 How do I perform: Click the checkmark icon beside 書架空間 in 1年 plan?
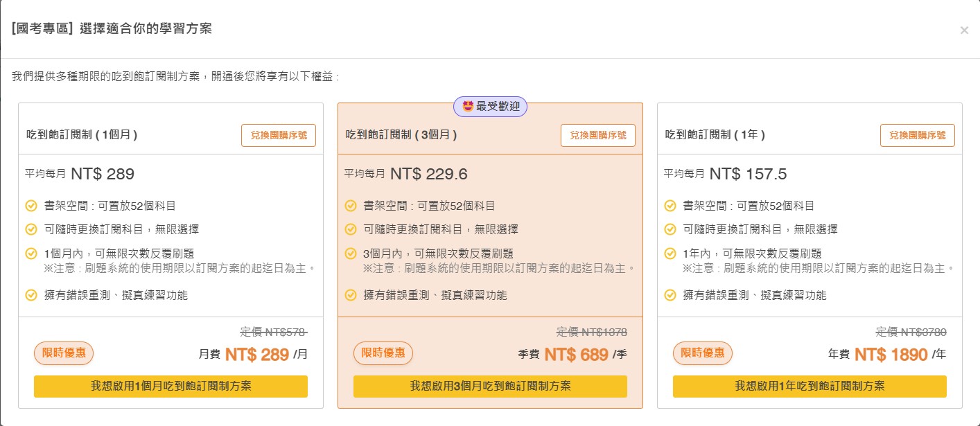pos(669,205)
